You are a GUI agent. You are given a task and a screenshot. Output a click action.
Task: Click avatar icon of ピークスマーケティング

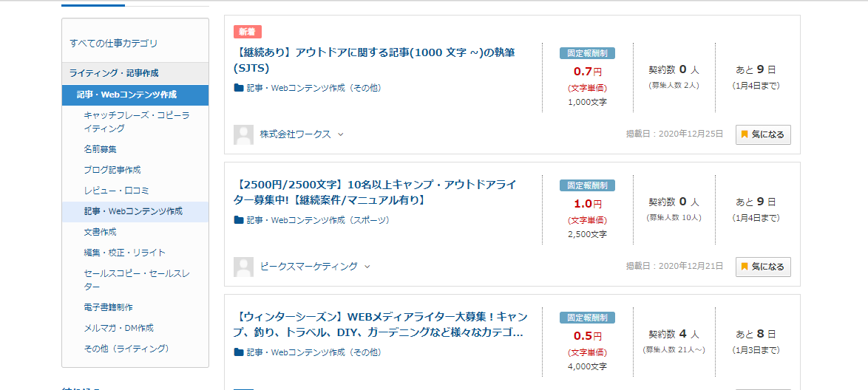click(x=243, y=267)
